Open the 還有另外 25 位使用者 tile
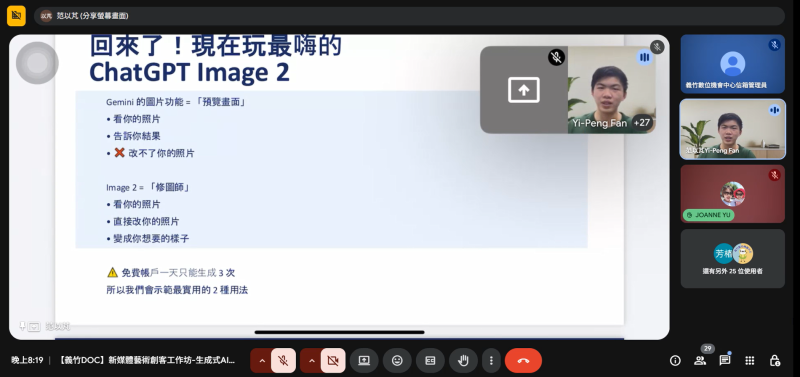800x377 pixels. [733, 259]
